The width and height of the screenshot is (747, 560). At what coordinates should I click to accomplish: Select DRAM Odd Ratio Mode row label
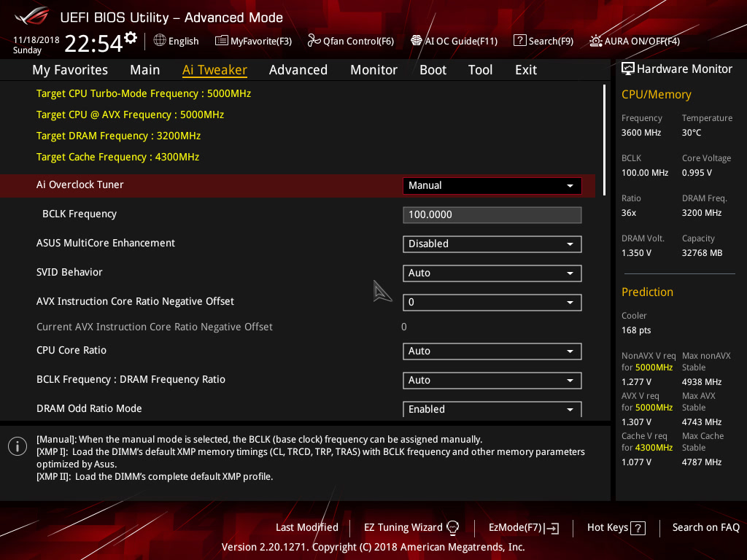pyautogui.click(x=89, y=408)
